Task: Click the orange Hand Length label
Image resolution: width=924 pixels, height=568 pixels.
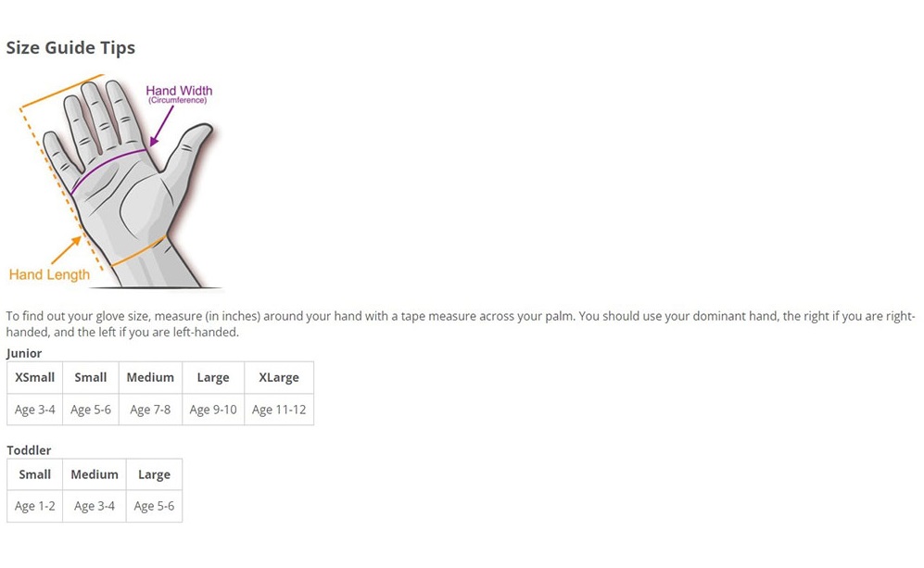Action: click(49, 274)
